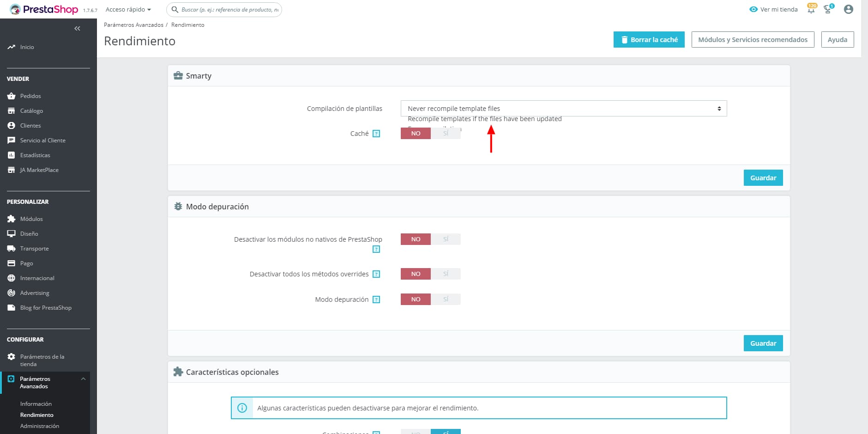Click help icon next to overrides option
This screenshot has width=868, height=434.
click(x=376, y=274)
